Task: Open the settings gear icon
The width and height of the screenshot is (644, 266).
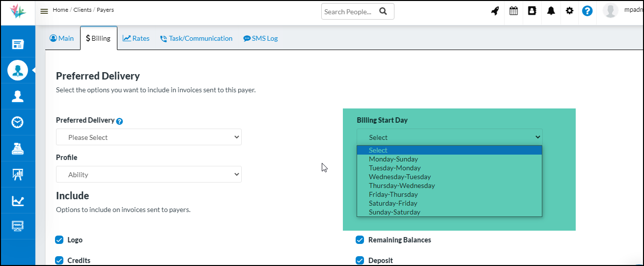Action: [569, 11]
